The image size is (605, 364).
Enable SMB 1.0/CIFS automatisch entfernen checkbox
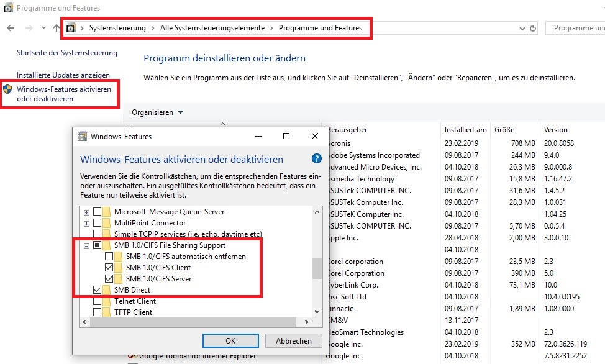109,257
